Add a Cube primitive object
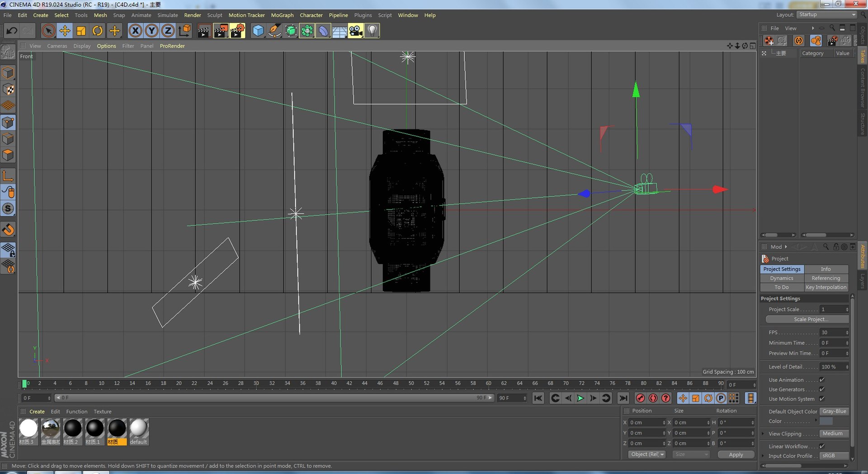This screenshot has width=868, height=474. [x=258, y=31]
